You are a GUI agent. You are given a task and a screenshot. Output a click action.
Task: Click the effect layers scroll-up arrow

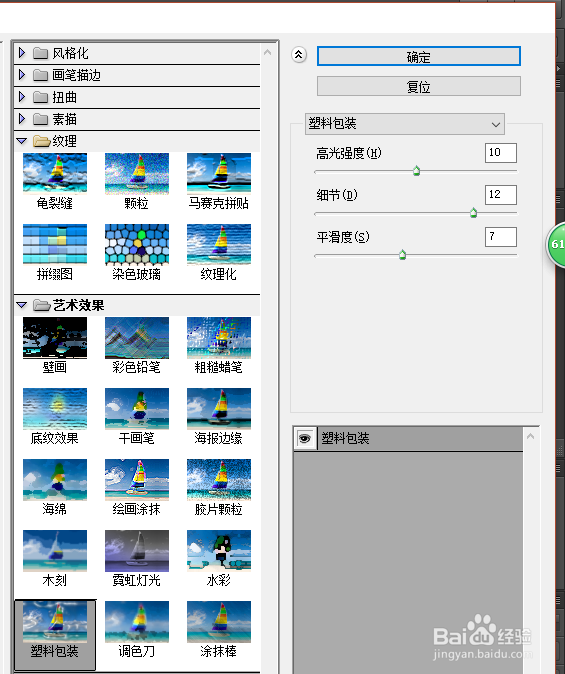531,436
